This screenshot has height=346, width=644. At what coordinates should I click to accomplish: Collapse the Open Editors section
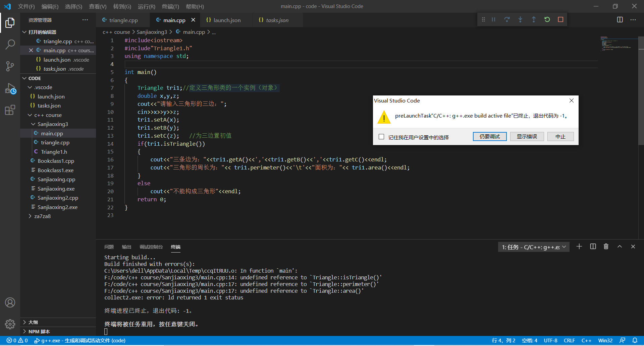tap(58, 32)
